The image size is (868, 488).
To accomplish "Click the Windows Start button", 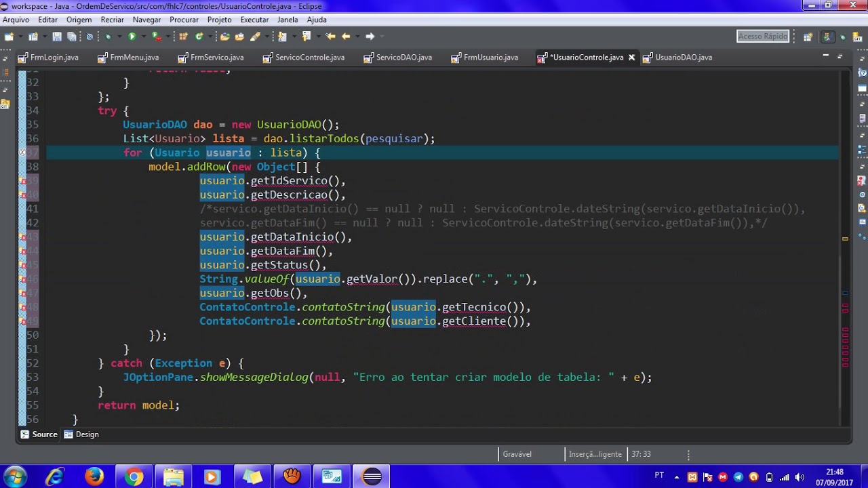I will click(x=15, y=476).
